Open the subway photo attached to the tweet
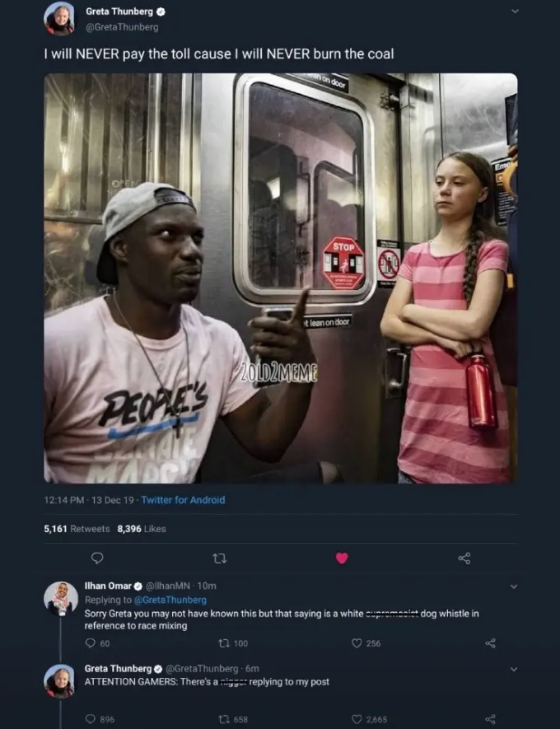Viewport: 560px width, 729px height. click(x=280, y=278)
